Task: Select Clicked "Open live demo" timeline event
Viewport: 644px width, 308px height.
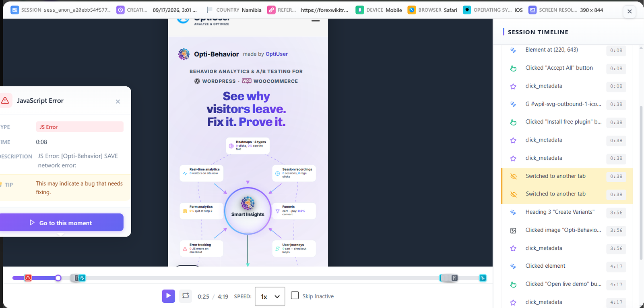Action: [x=567, y=284]
